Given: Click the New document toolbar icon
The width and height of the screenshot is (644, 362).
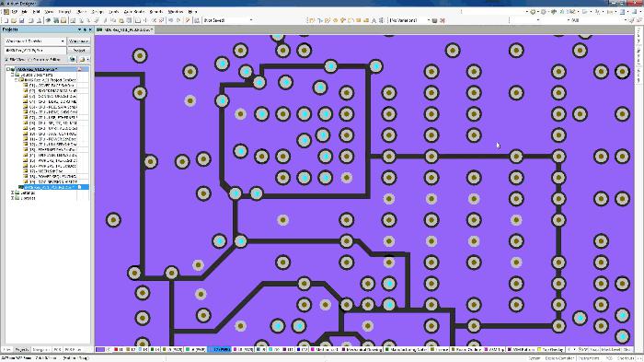Looking at the screenshot, I should tap(6, 20).
